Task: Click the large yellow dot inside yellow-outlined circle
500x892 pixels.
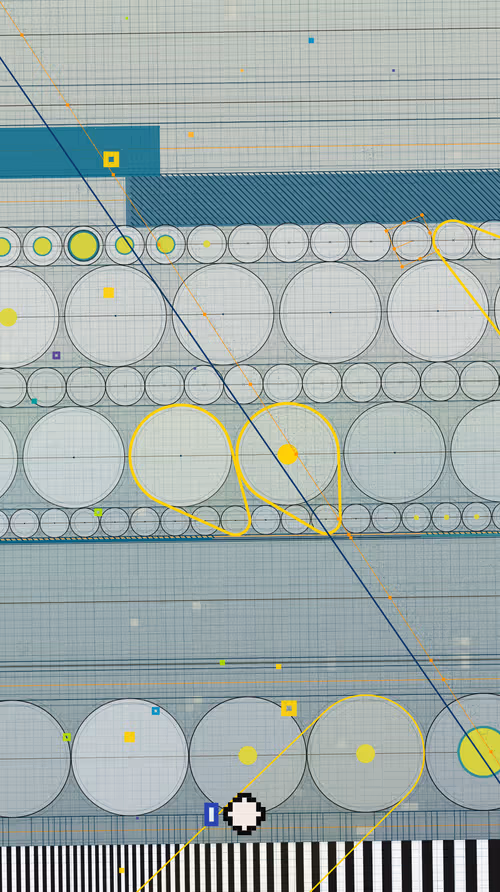Action: click(x=288, y=455)
